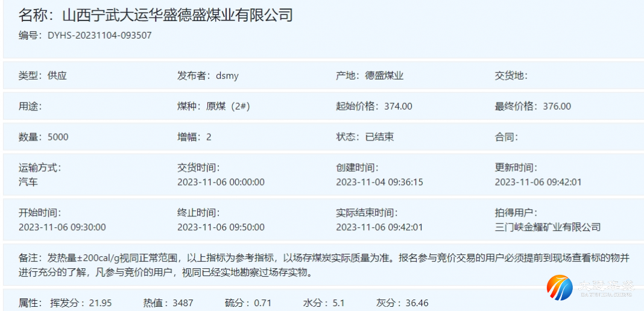This screenshot has height=311, width=644.
Task: Click the volatile matter value 21.95
Action: [x=101, y=304]
